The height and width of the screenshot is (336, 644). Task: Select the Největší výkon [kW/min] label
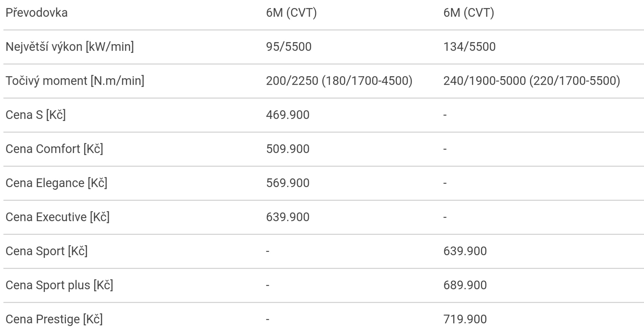[69, 47]
